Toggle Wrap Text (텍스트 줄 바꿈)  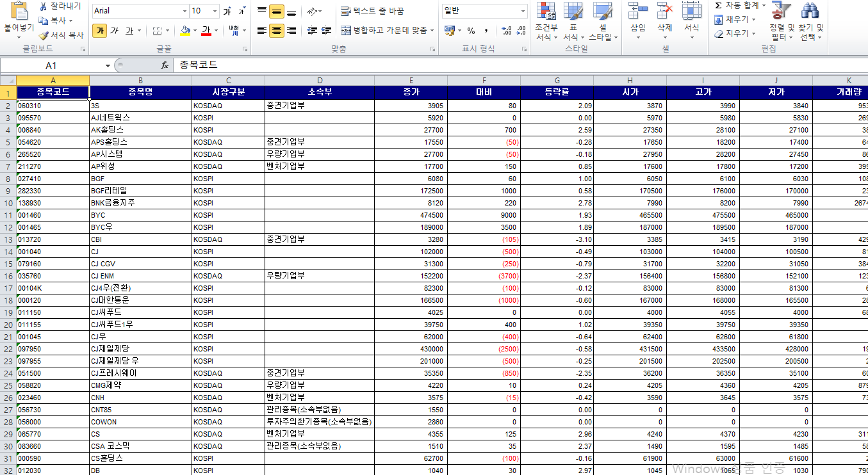click(372, 12)
